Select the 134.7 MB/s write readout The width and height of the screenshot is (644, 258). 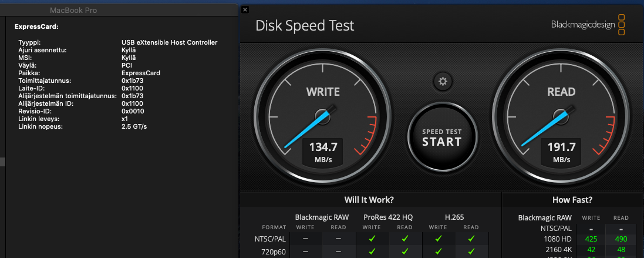[323, 152]
